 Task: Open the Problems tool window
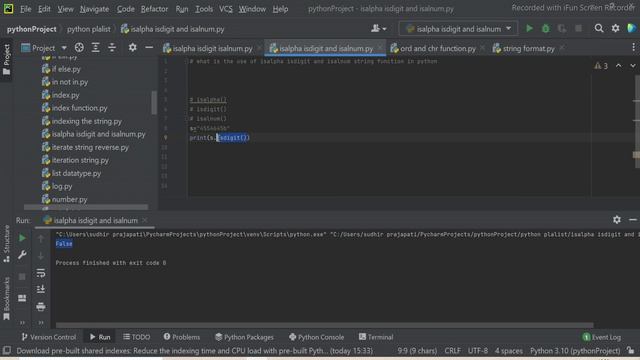[182, 337]
